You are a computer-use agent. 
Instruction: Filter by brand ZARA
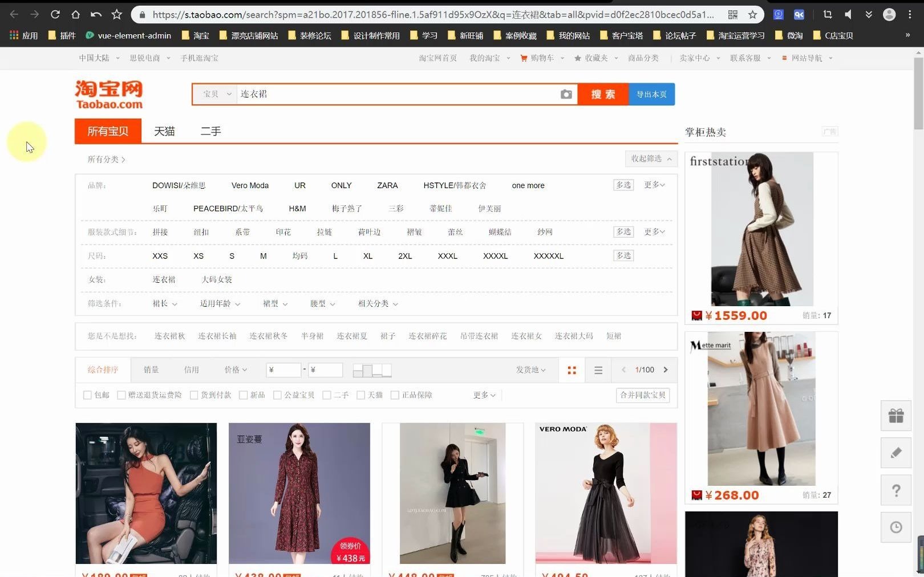pyautogui.click(x=387, y=185)
